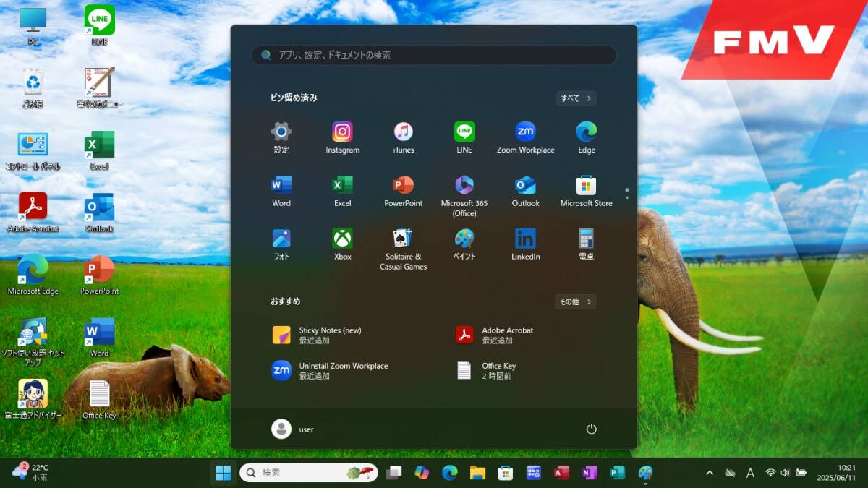This screenshot has height=488, width=868.
Task: Open Excel in the Start menu pinned grid
Action: [342, 191]
